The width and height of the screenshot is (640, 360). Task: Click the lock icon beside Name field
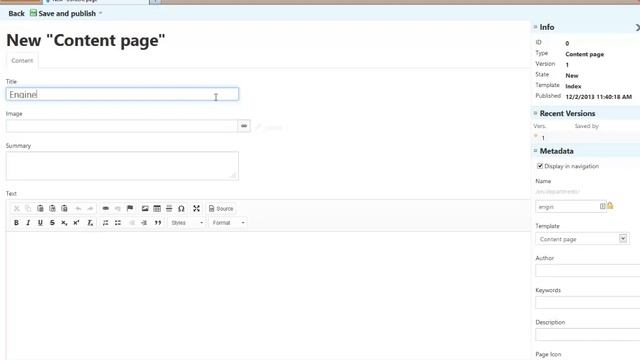click(x=610, y=206)
